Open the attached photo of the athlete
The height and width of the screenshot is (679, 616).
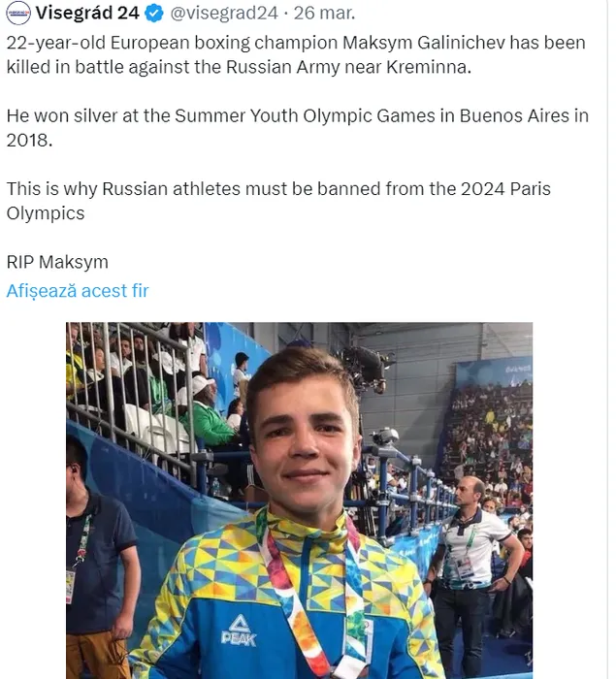[x=299, y=500]
